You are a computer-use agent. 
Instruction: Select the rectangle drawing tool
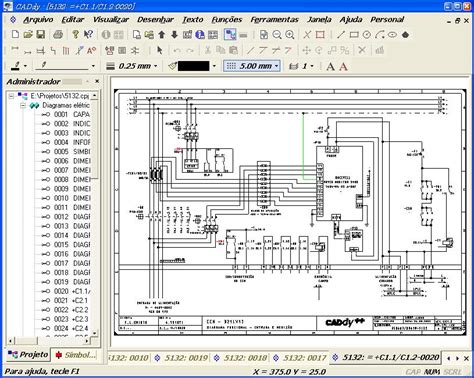click(x=354, y=35)
